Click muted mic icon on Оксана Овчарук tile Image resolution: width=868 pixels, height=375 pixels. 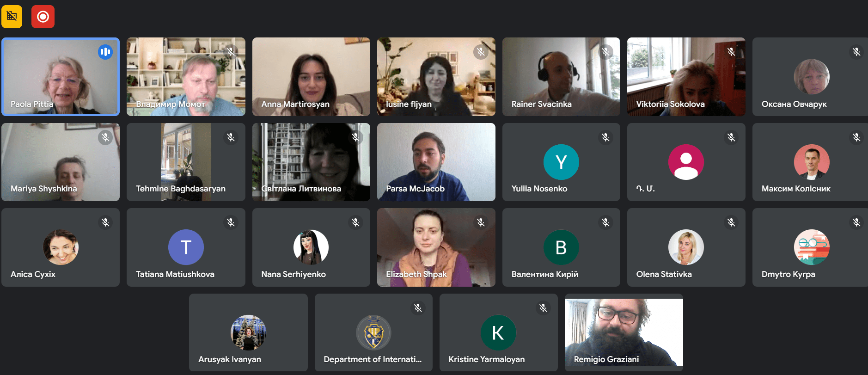[856, 52]
